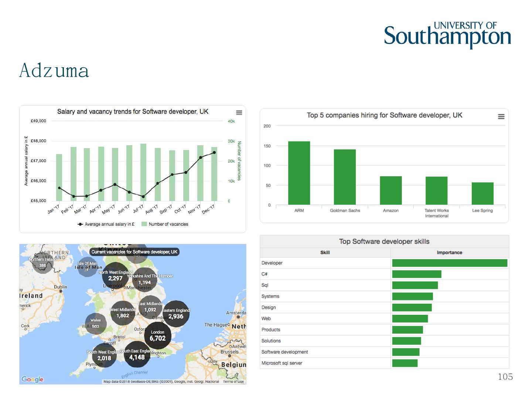Click the "Current vacancies for Software developer, UK" label

pos(134,252)
